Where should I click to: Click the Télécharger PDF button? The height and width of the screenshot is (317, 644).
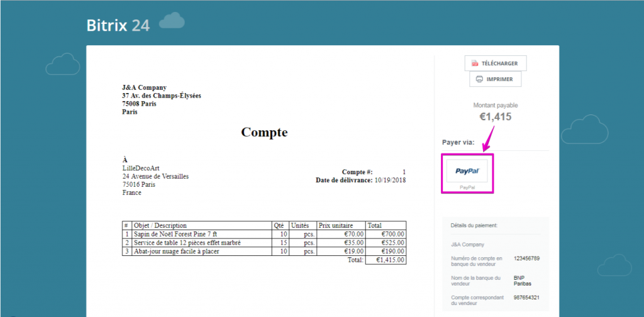[x=496, y=64]
